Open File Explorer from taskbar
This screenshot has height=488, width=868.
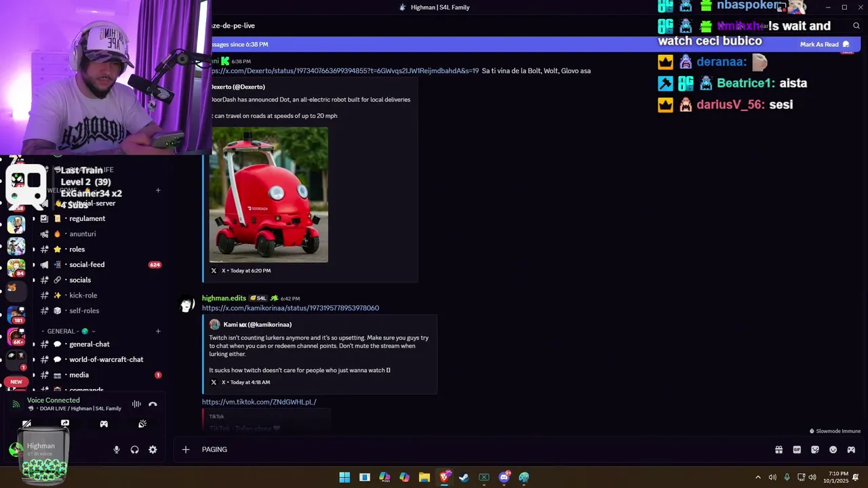(x=425, y=477)
